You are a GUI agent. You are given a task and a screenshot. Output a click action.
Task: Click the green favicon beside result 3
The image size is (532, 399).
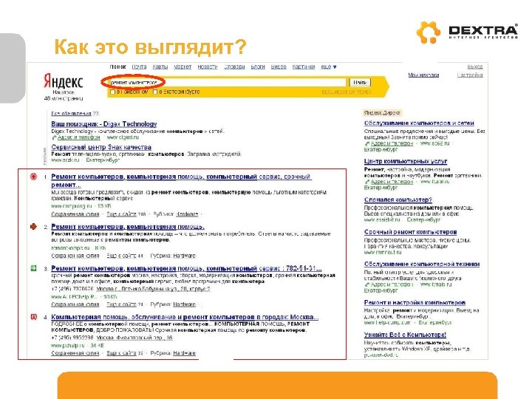coord(33,268)
